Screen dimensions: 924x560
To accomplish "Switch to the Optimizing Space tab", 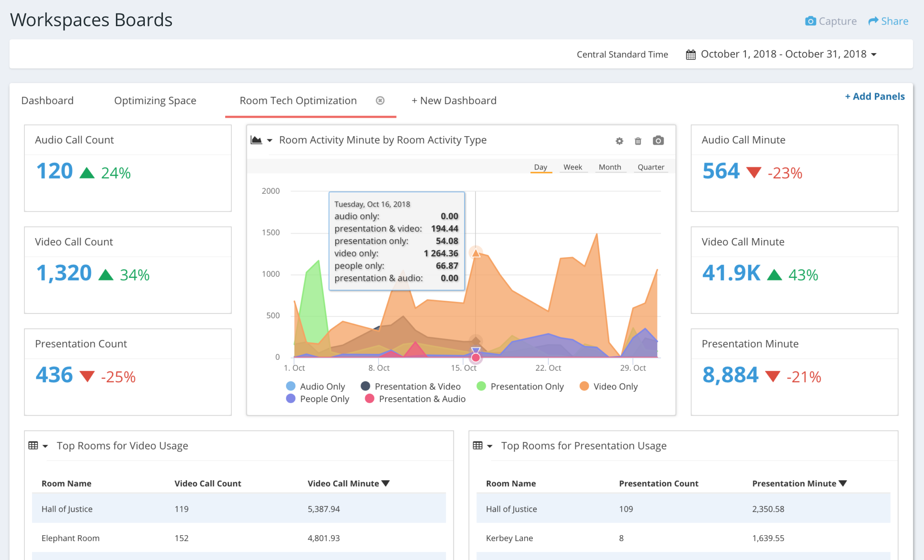I will point(155,101).
